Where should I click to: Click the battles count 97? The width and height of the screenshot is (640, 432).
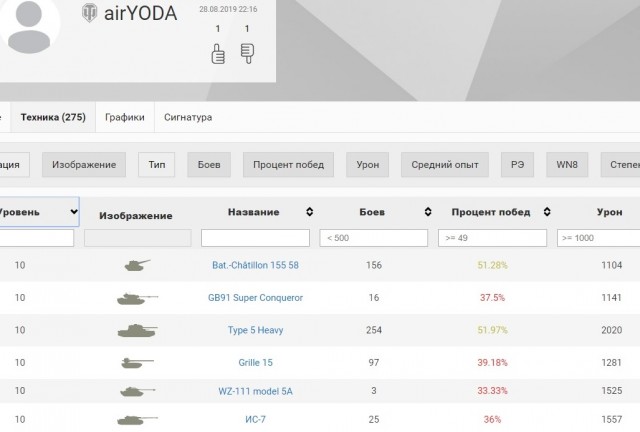pos(374,363)
